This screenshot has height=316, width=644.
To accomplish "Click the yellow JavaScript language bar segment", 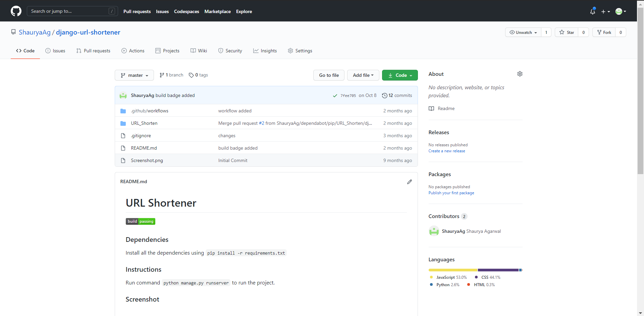I will pos(453,270).
